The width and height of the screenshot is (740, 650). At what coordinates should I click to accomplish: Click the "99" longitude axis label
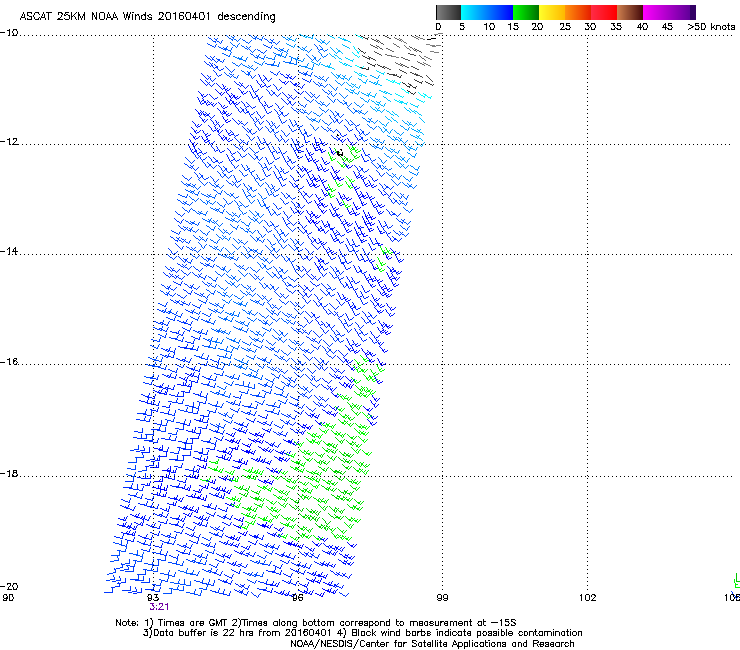tap(442, 598)
